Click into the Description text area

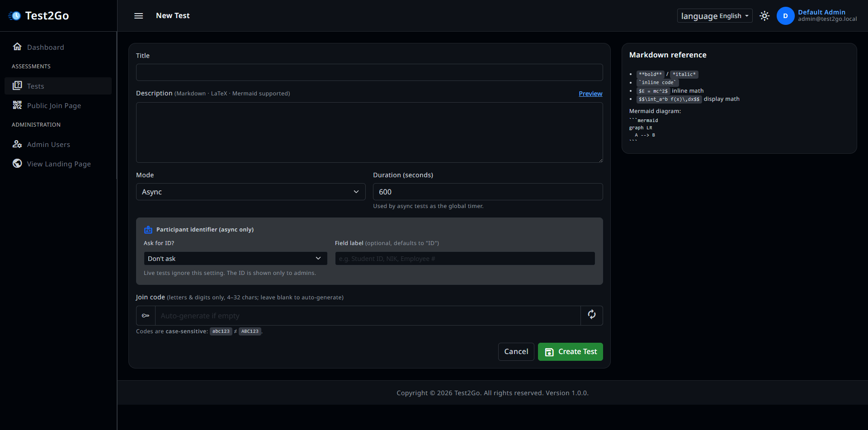(369, 132)
